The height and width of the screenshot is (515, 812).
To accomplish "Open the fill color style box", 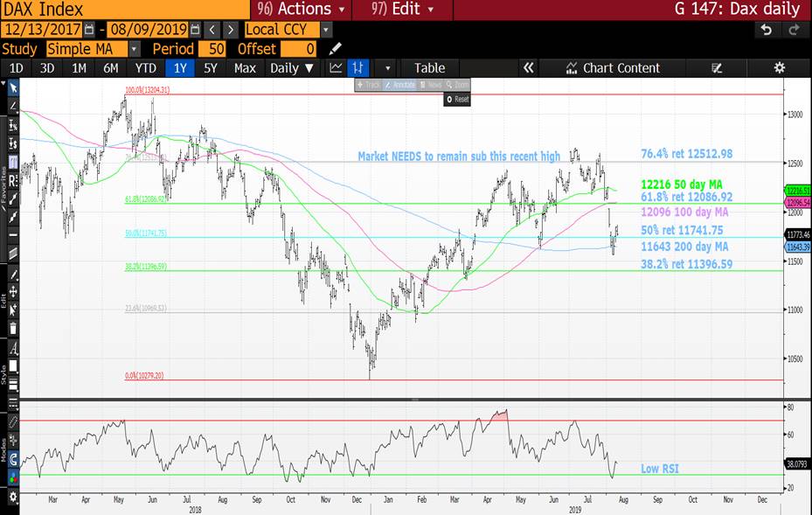I will tap(13, 366).
